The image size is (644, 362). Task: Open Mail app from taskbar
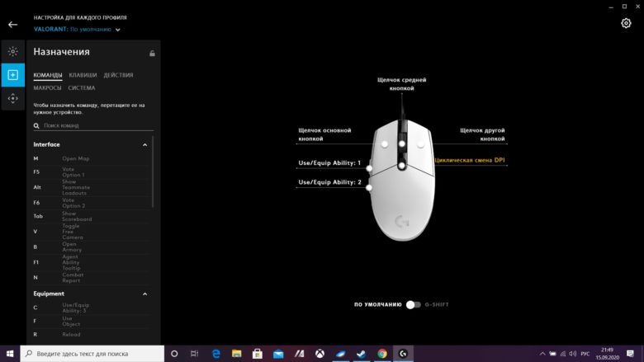point(278,354)
